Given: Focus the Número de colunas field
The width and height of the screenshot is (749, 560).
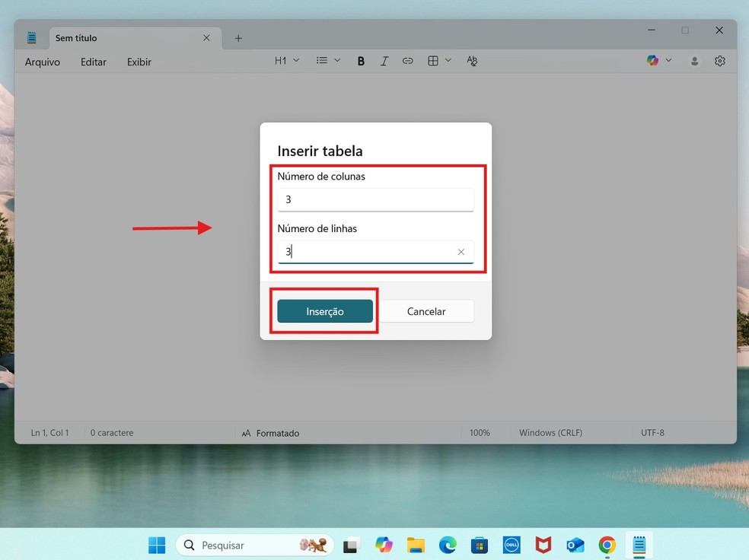Looking at the screenshot, I should pos(375,199).
